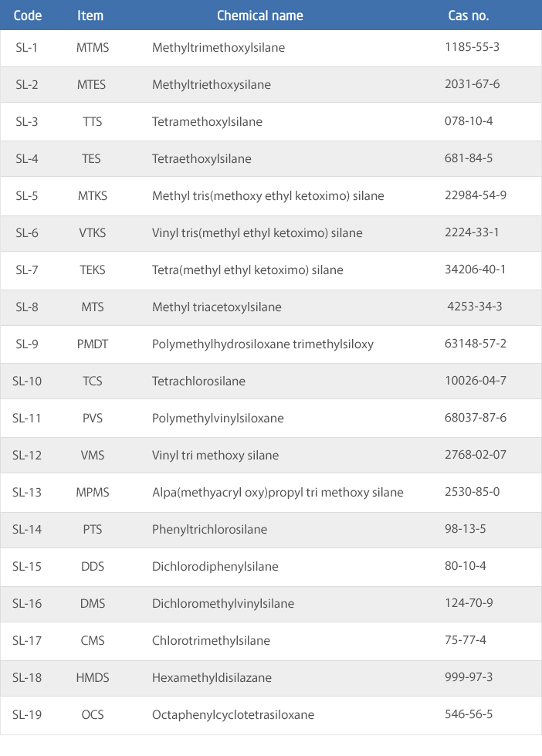Select the Tetramethoxylsilane chemical name
The image size is (542, 756).
(x=207, y=122)
